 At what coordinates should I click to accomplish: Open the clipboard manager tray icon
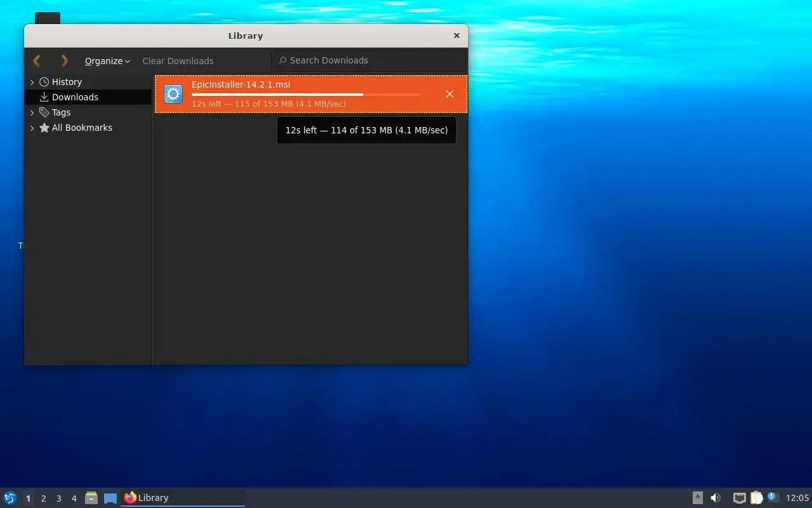point(756,498)
